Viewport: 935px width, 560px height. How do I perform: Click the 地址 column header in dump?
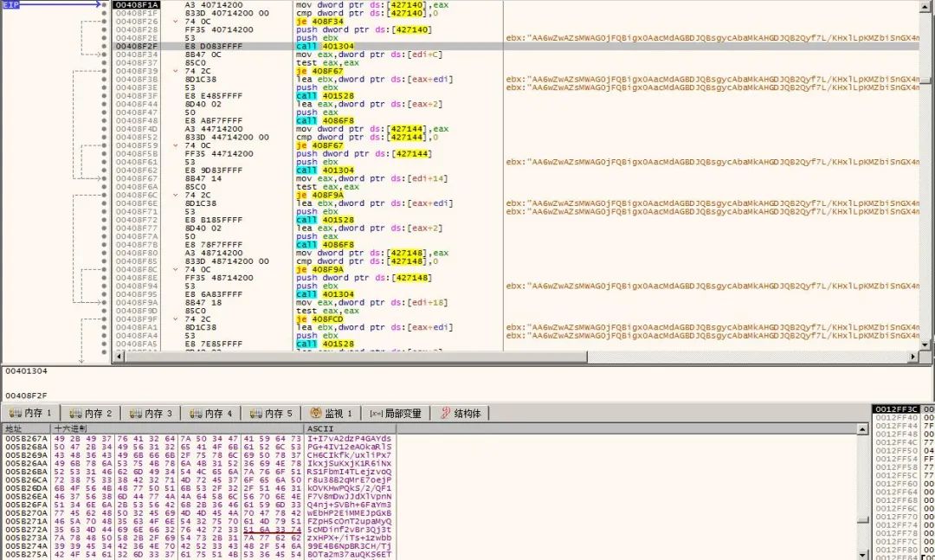pyautogui.click(x=15, y=428)
